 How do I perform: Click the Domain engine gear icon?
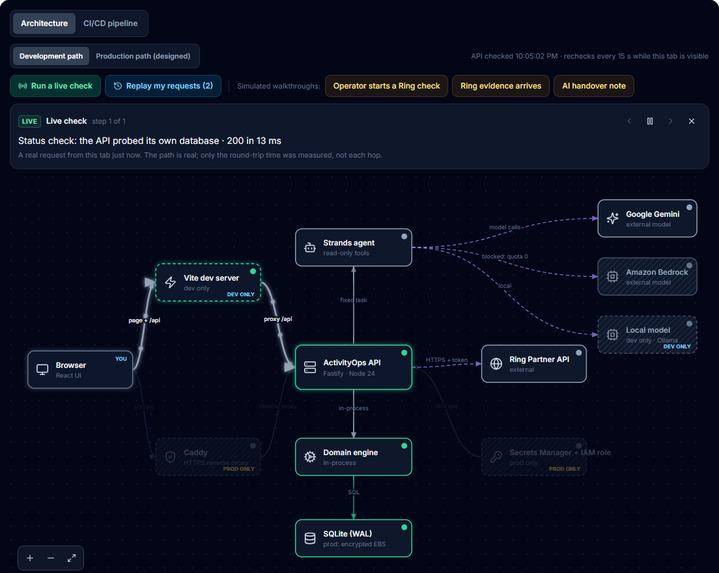310,457
